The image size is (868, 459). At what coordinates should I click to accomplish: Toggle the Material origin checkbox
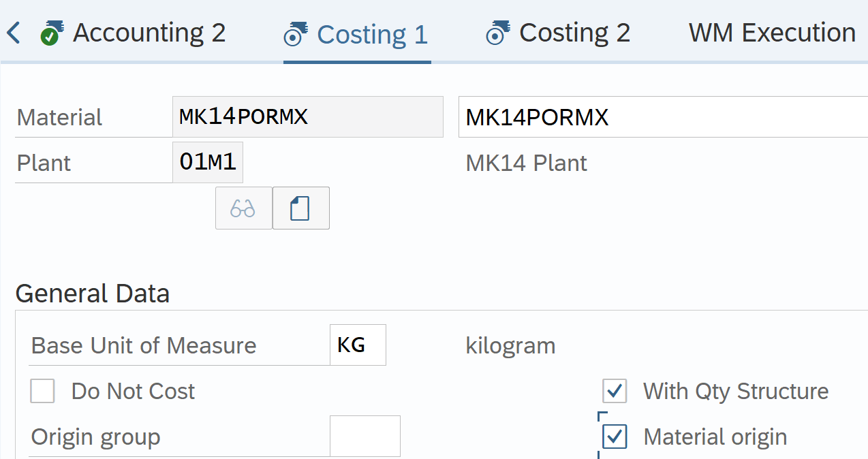pyautogui.click(x=615, y=437)
